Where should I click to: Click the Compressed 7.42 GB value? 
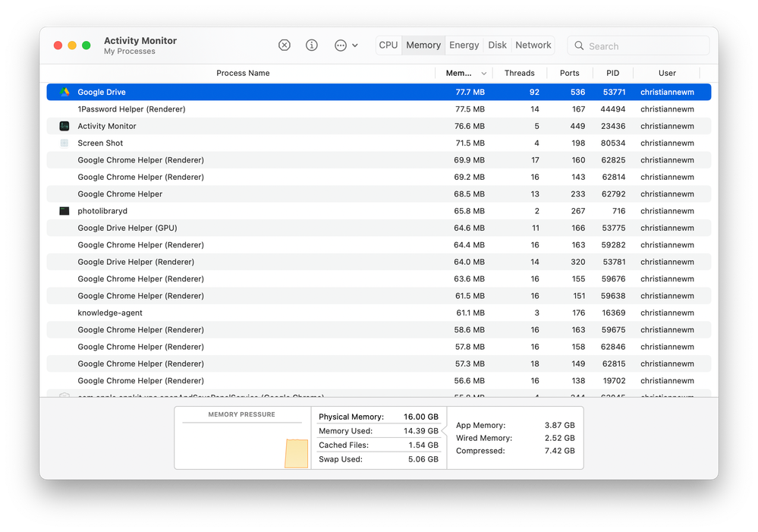560,451
